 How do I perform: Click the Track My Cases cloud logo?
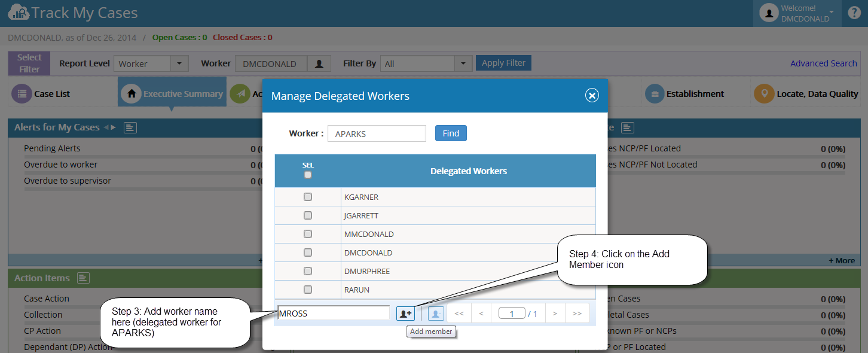coord(18,12)
